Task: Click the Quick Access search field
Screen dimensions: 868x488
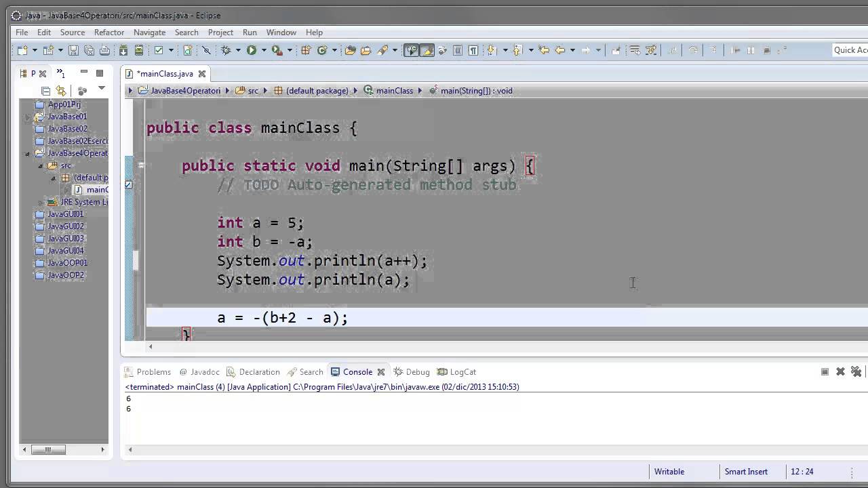Action: (850, 50)
